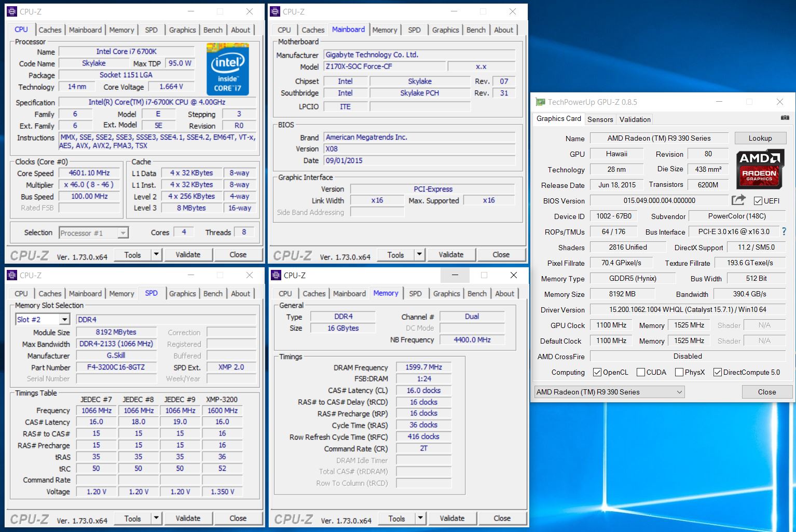Image resolution: width=796 pixels, height=532 pixels.
Task: Click the Core Speed value 4601.10 MHz
Action: pyautogui.click(x=89, y=173)
